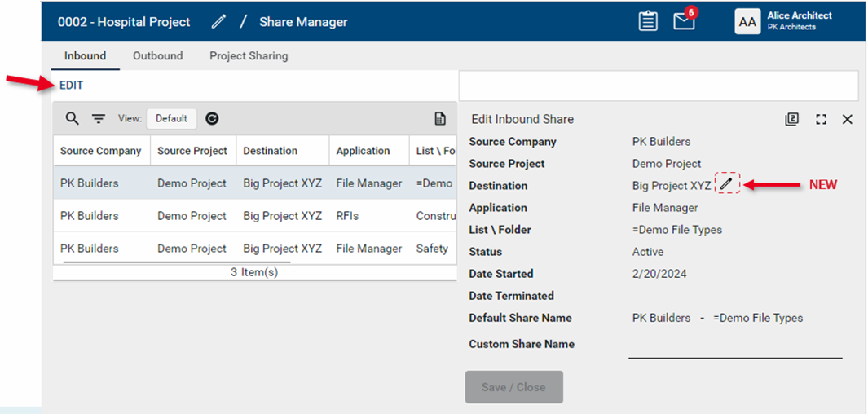
Task: Expand Edit Inbound Share panel to fullscreen
Action: coord(821,119)
